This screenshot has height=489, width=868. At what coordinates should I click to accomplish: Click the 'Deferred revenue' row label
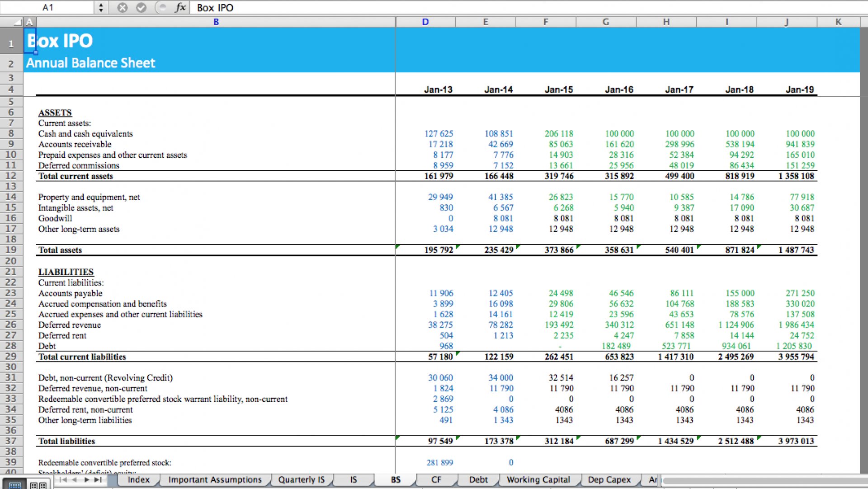point(70,325)
